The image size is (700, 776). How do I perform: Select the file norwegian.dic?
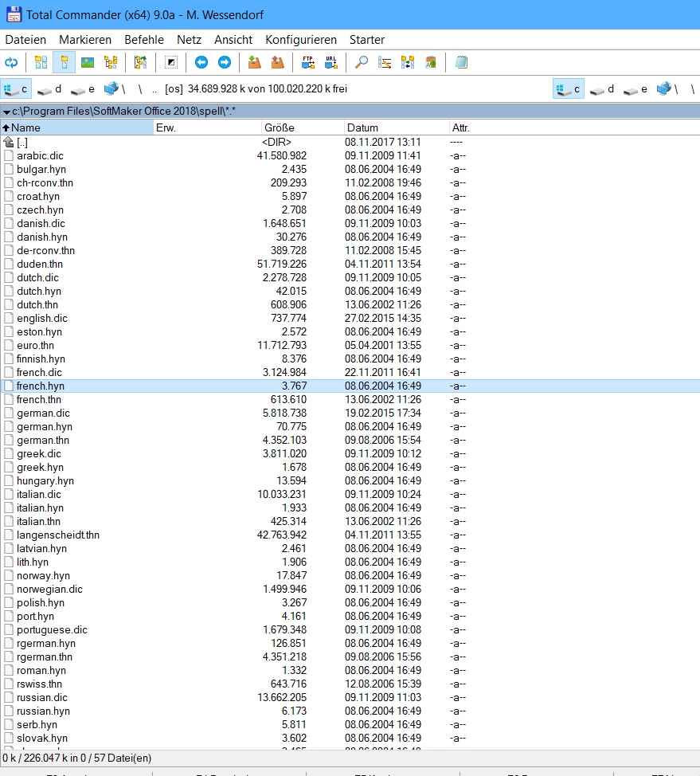[x=49, y=590]
